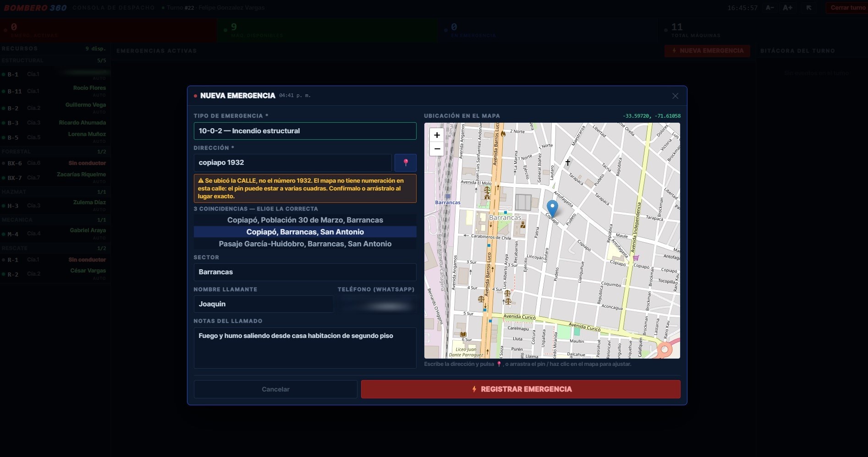Screen dimensions: 868x457
Task: Click the book library icon on map
Action: pyautogui.click(x=463, y=334)
